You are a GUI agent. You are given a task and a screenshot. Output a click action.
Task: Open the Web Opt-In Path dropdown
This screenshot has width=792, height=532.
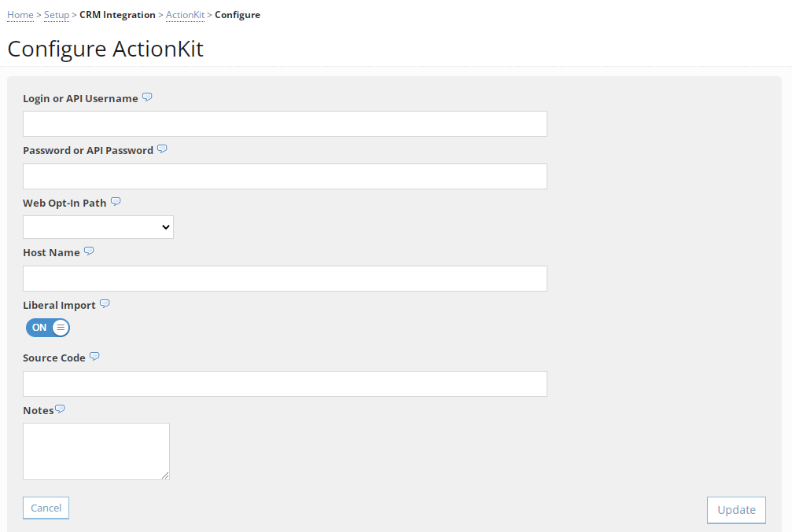[x=98, y=226]
